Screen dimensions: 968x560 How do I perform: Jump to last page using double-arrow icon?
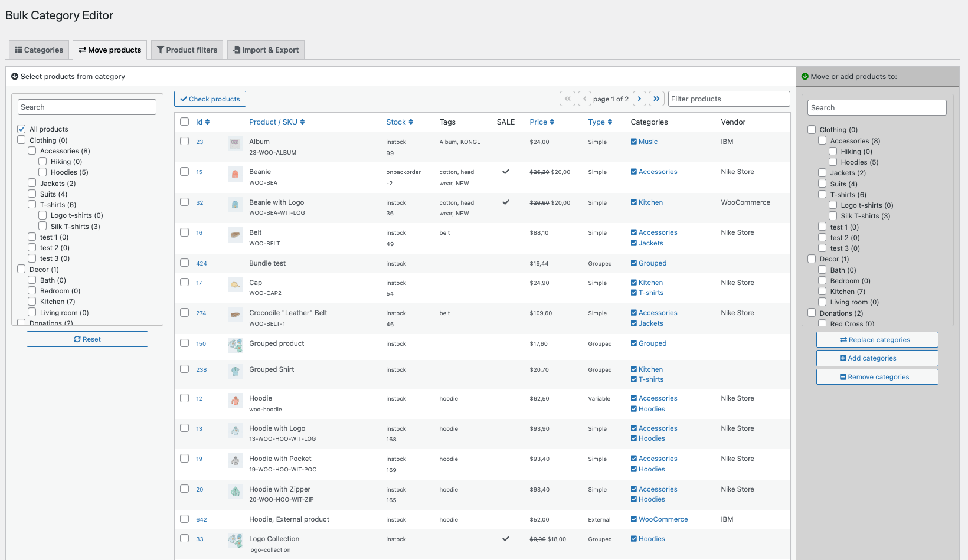click(x=656, y=98)
